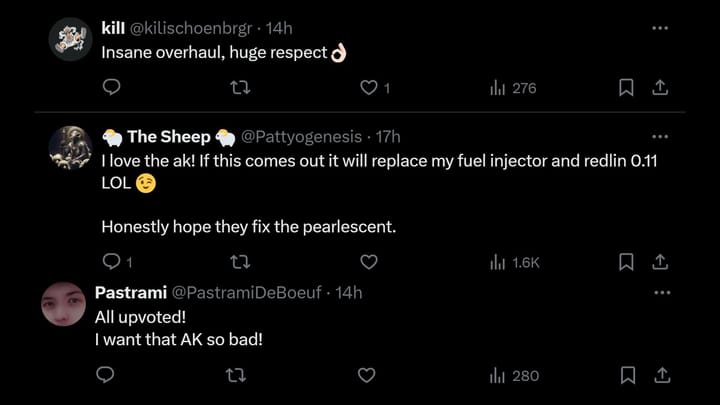Image resolution: width=720 pixels, height=405 pixels.
Task: Repost kill's "Insane overhaul" tweet
Action: pyautogui.click(x=239, y=88)
